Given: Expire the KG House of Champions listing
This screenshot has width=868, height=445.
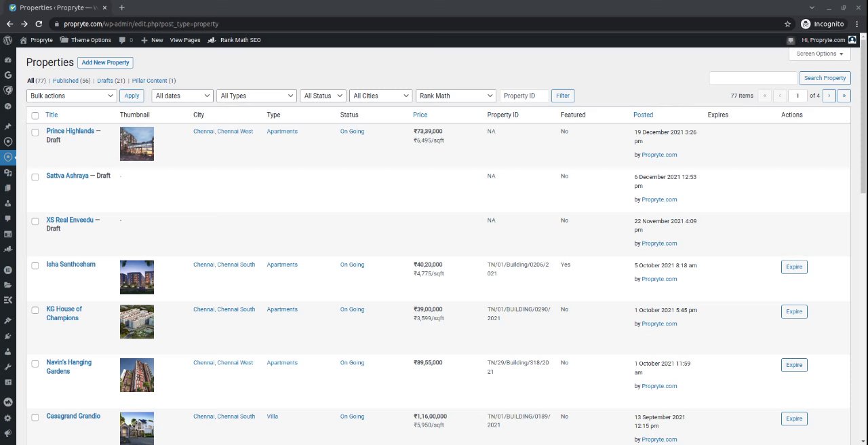Looking at the screenshot, I should click(793, 311).
